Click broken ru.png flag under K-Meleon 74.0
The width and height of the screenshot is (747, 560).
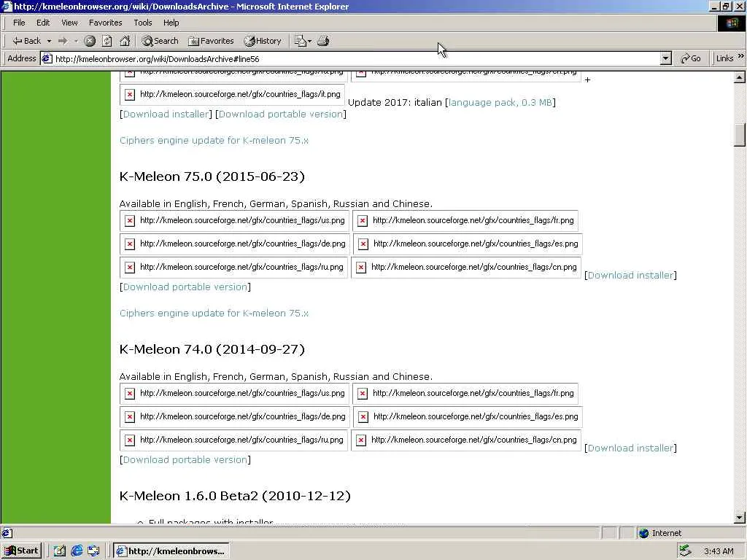pyautogui.click(x=233, y=440)
